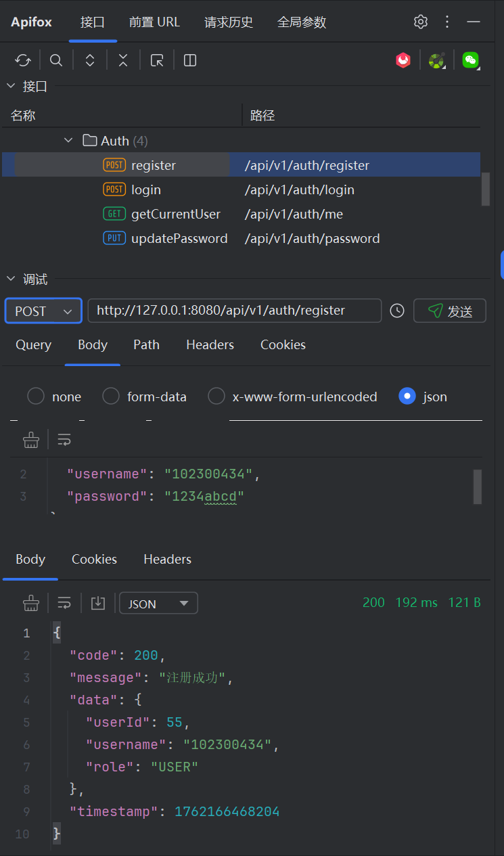
Task: Click the request URL input field
Action: pos(234,311)
